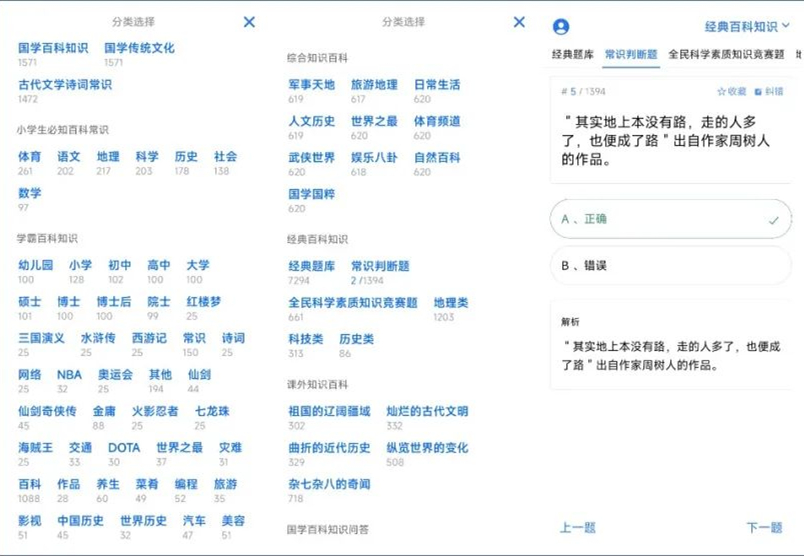Click the question counter # 5 / 1394
The width and height of the screenshot is (804, 556).
tap(583, 91)
